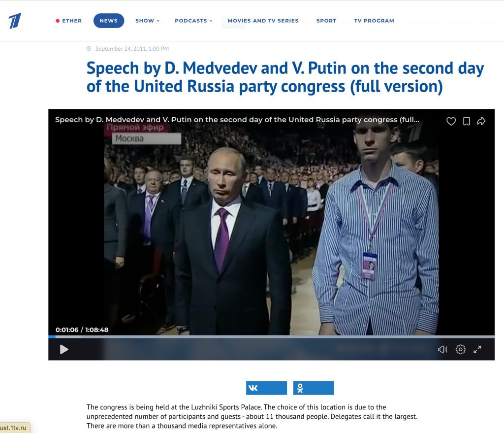The height and width of the screenshot is (433, 504).
Task: Open Movies and TV Series section
Action: click(263, 21)
